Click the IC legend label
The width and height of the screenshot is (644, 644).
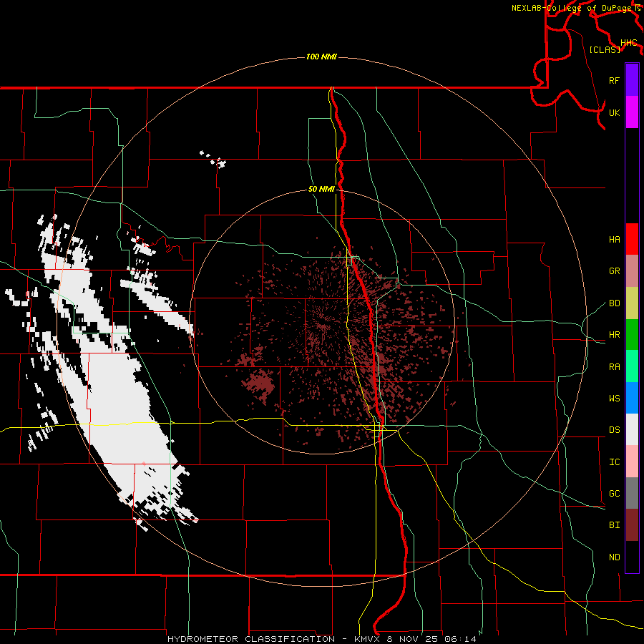(615, 462)
